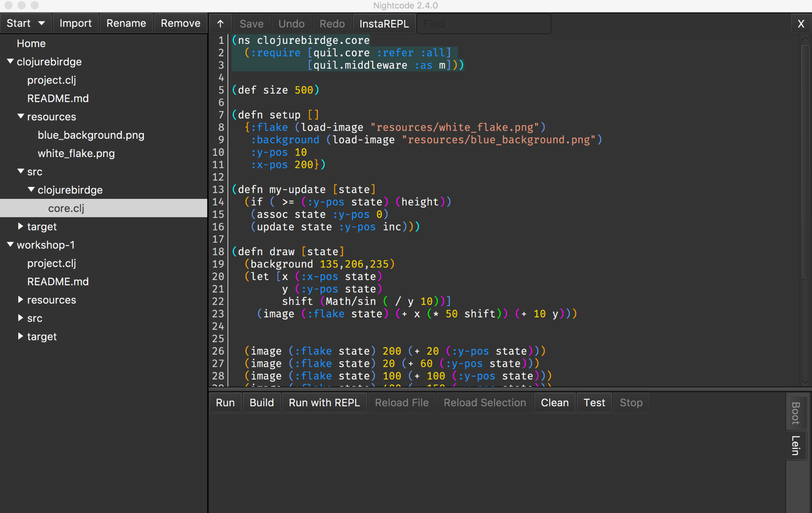The image size is (812, 513).
Task: Expand the workshop-1 resources folder
Action: coord(21,300)
